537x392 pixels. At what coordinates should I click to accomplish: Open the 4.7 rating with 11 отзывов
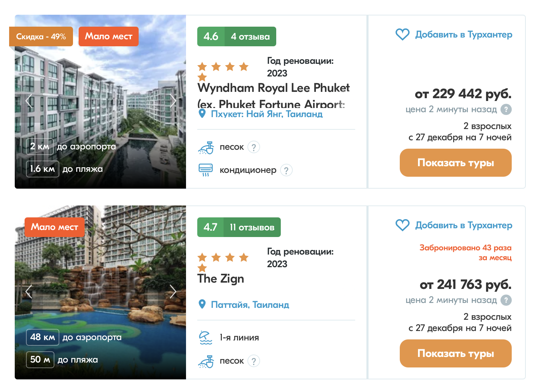coord(239,227)
